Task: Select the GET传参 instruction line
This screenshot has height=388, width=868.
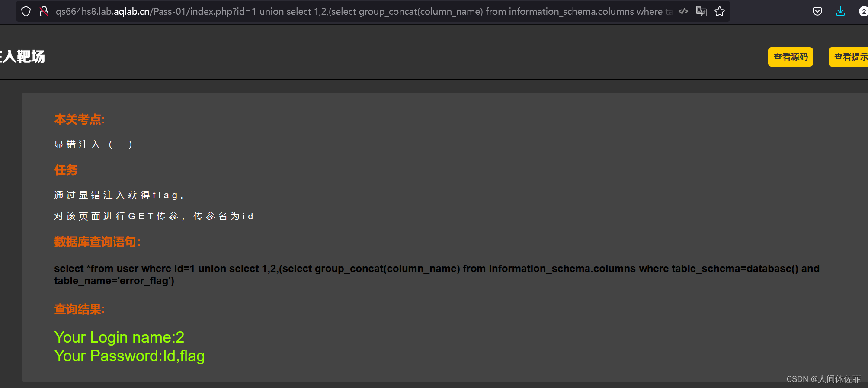Action: click(154, 216)
